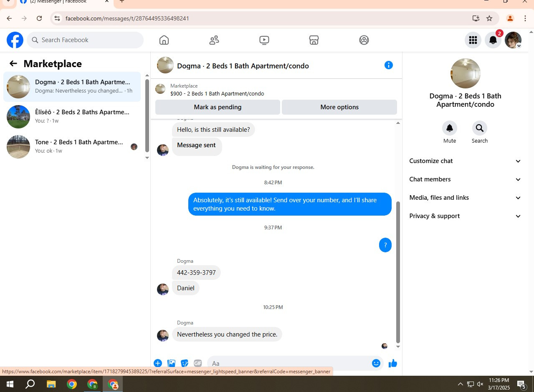Open the Windows Start menu
The width and height of the screenshot is (534, 392).
pos(10,384)
